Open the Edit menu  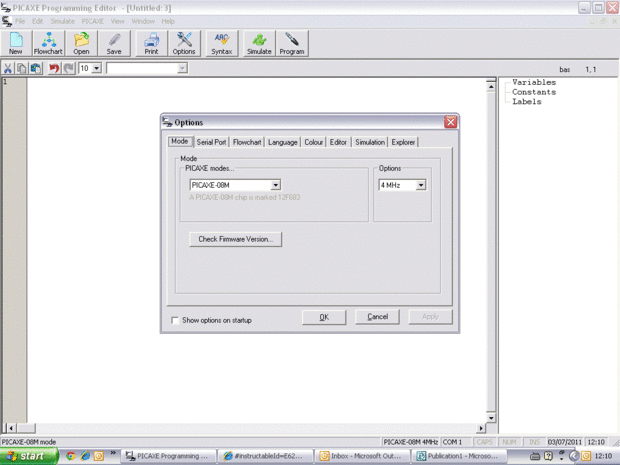pyautogui.click(x=38, y=21)
